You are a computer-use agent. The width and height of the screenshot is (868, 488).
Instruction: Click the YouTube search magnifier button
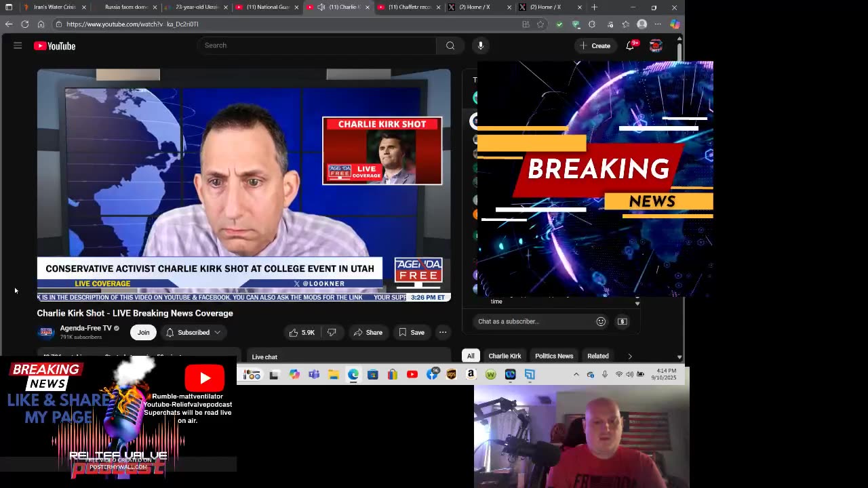pyautogui.click(x=450, y=45)
